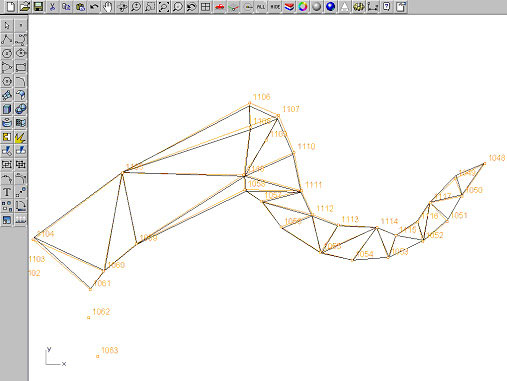Switch to the four viewports layout
507x381 pixels.
[205, 6]
